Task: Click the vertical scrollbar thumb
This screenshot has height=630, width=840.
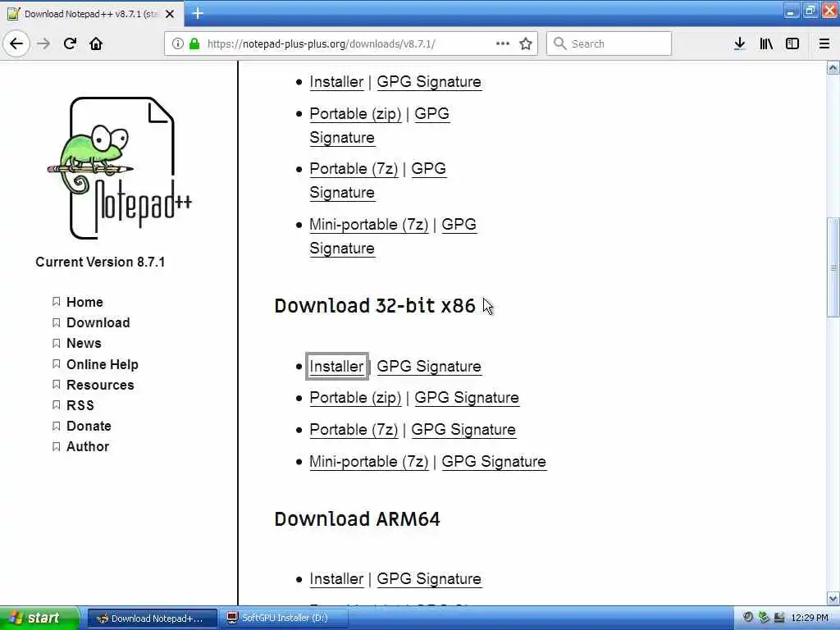Action: (x=833, y=267)
